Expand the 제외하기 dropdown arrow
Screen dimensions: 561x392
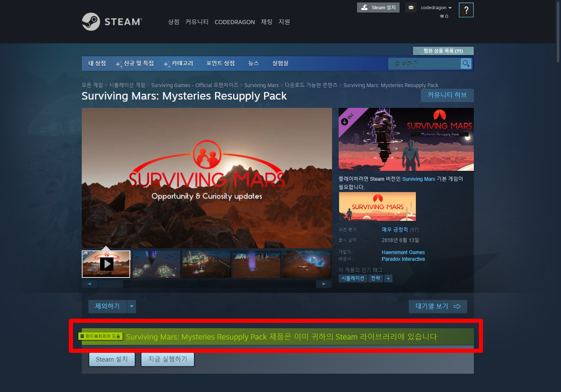132,307
